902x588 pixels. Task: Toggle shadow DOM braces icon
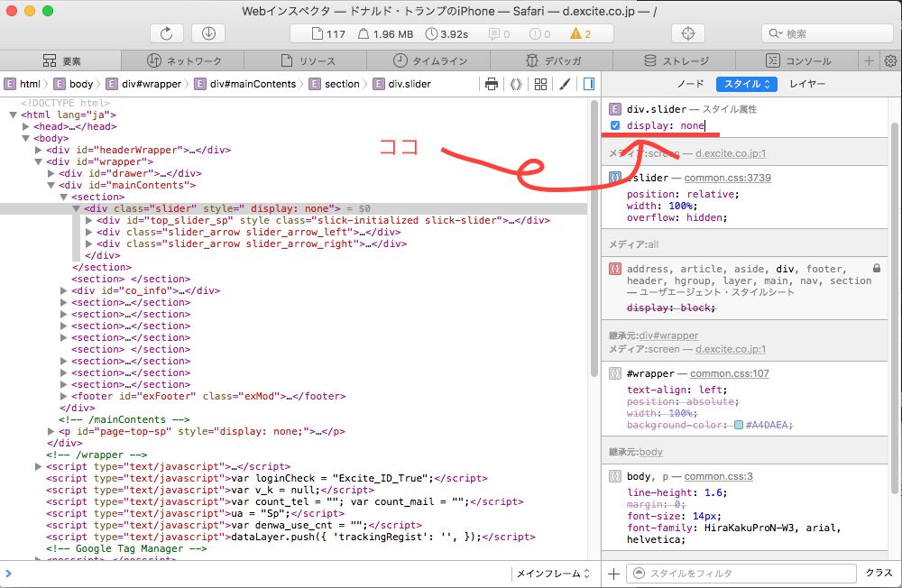pyautogui.click(x=516, y=84)
